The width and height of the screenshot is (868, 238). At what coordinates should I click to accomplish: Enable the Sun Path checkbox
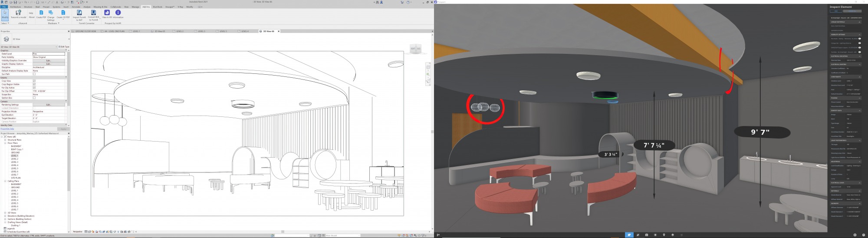[34, 74]
